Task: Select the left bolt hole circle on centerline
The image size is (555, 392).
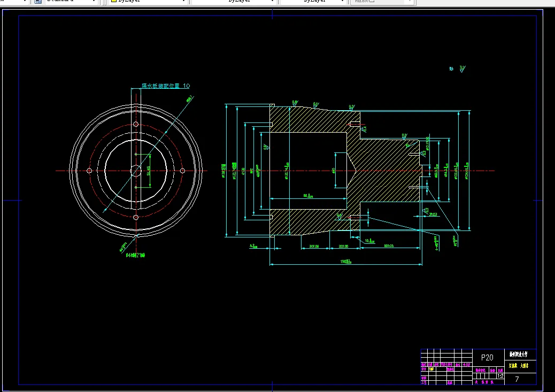Action: [89, 171]
